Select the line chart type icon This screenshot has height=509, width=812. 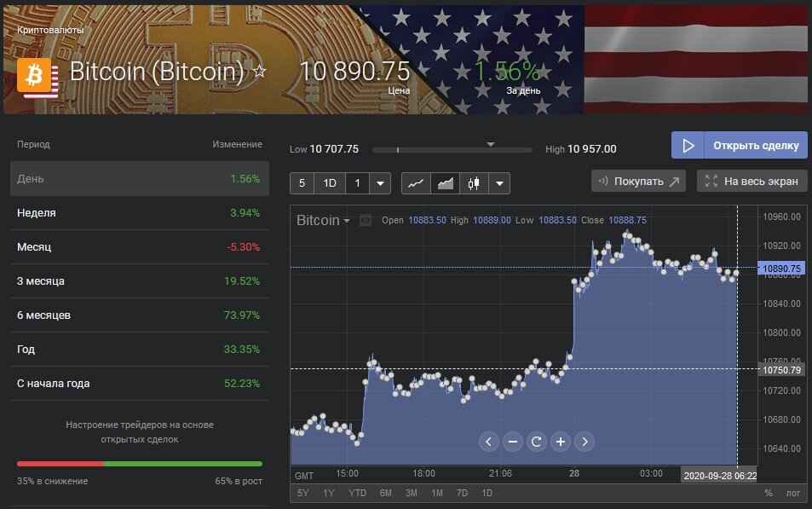click(416, 182)
